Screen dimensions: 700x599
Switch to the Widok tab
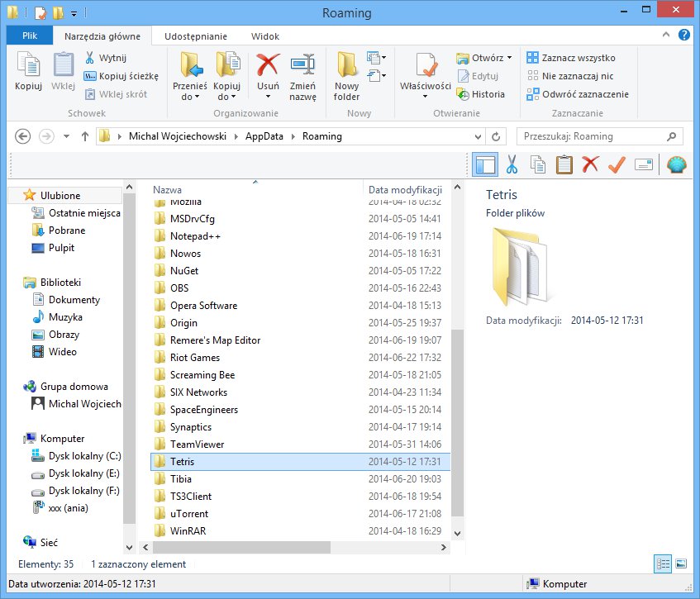[264, 36]
